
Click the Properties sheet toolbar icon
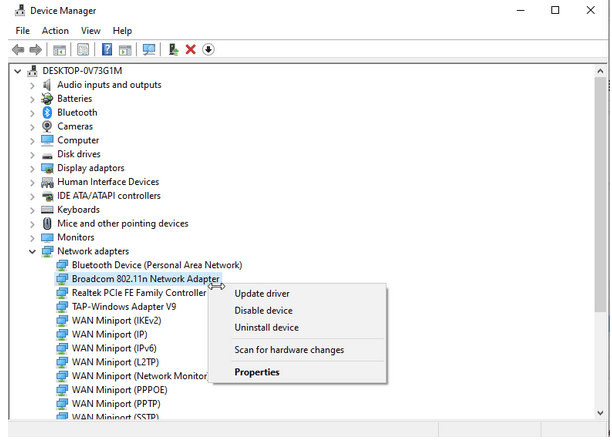(x=83, y=50)
